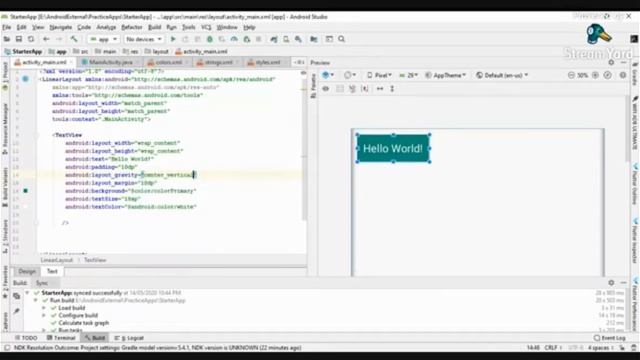Run the app with the green play icon
This screenshot has height=360, width=640.
click(173, 39)
